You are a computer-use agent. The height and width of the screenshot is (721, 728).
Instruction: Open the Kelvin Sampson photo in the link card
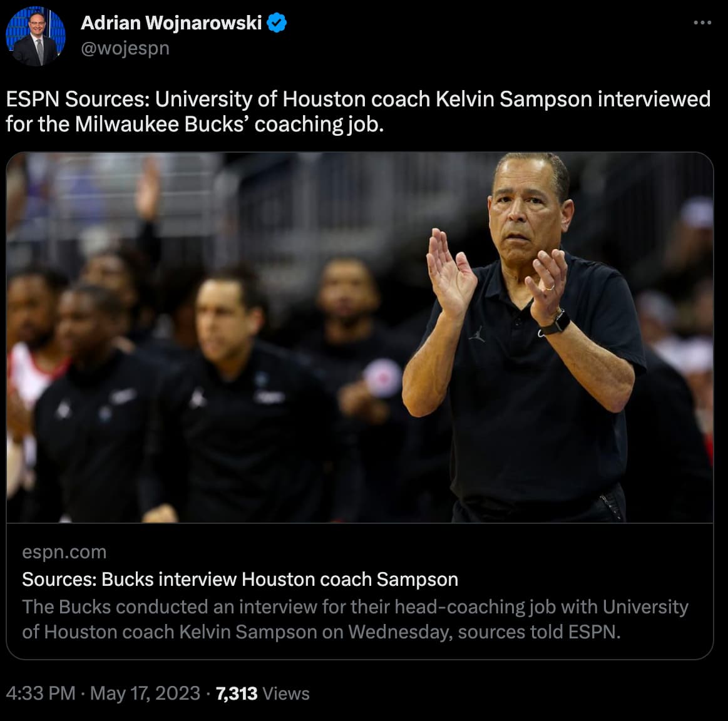point(360,337)
